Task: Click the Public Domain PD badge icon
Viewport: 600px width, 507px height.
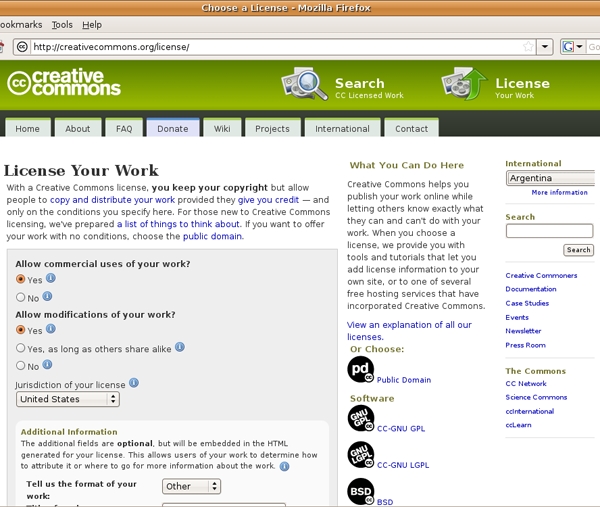Action: click(x=360, y=370)
